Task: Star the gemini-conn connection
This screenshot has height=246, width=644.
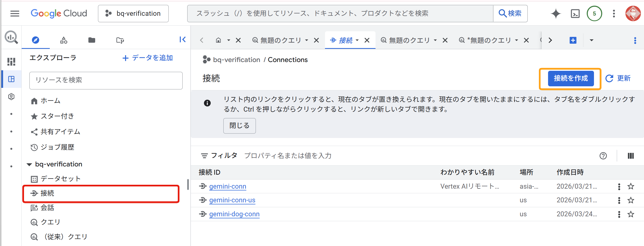Action: (x=631, y=186)
